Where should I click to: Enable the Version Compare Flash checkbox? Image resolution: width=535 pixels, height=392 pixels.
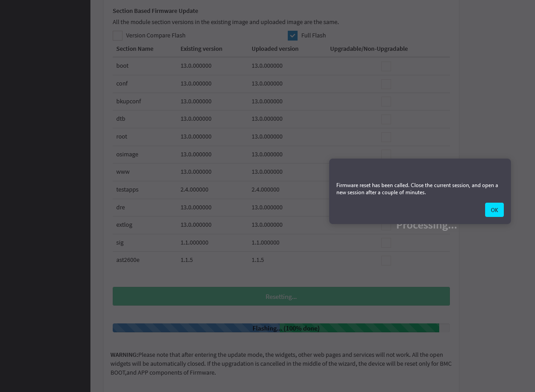[x=118, y=36]
